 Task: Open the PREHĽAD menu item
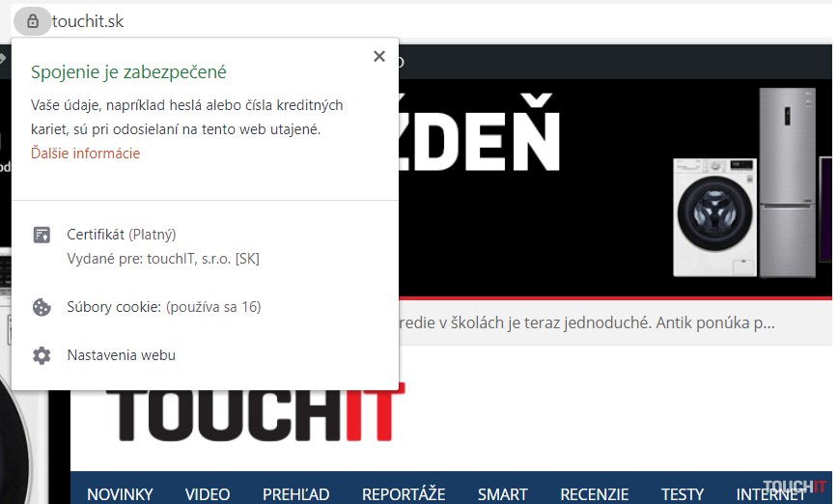click(x=295, y=494)
